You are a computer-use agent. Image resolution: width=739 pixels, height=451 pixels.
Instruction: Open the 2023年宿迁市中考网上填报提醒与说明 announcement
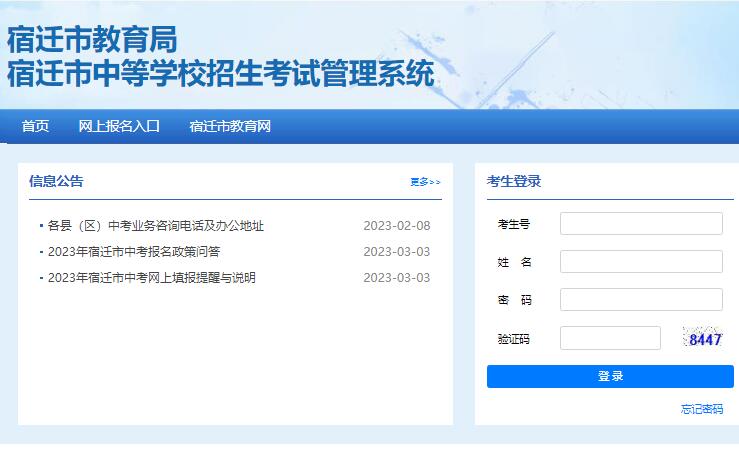pos(151,278)
